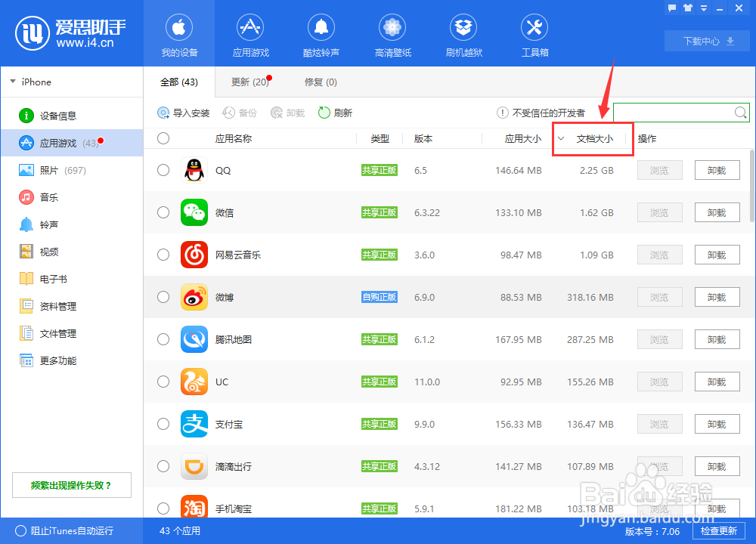Select the 滴滴出行 row radio button
Viewport: 756px width, 544px height.
pyautogui.click(x=163, y=466)
